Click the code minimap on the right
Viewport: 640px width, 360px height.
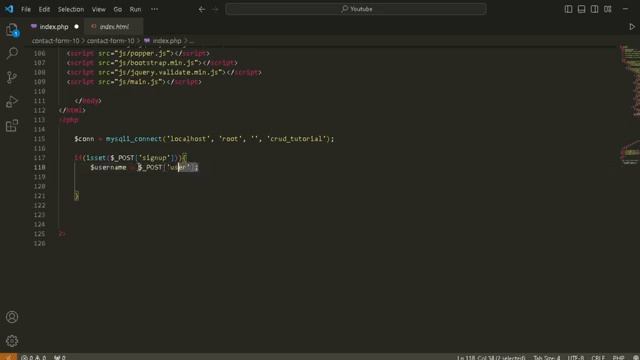[630, 104]
